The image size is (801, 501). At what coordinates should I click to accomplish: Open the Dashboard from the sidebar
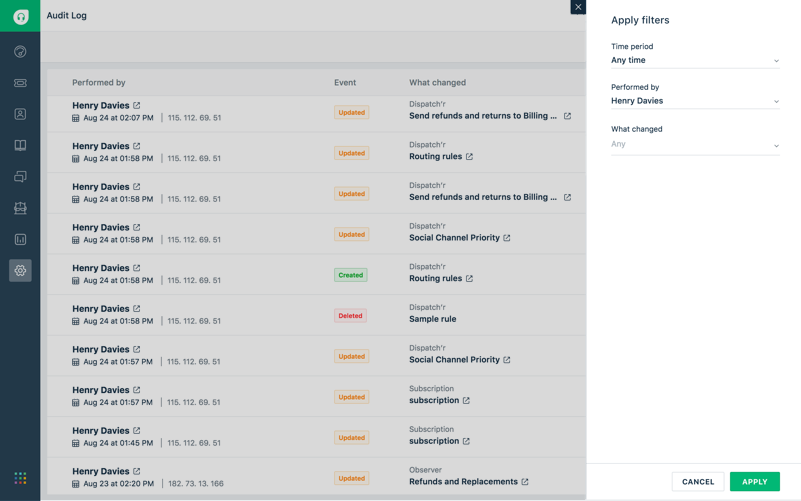(x=20, y=52)
